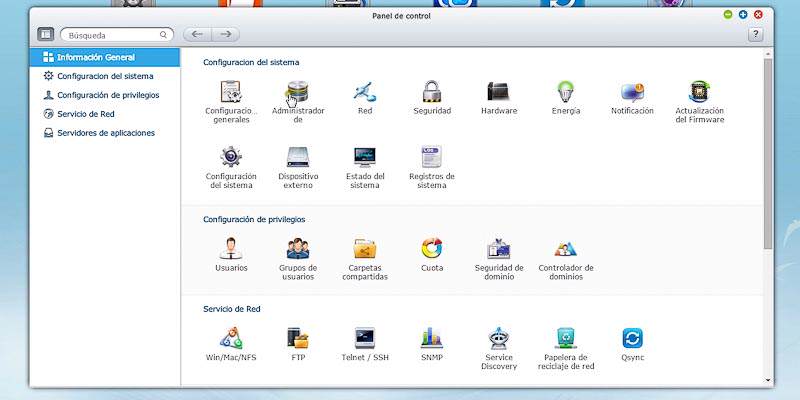Image resolution: width=800 pixels, height=400 pixels.
Task: Minimize the Panel de control window
Action: (x=728, y=15)
